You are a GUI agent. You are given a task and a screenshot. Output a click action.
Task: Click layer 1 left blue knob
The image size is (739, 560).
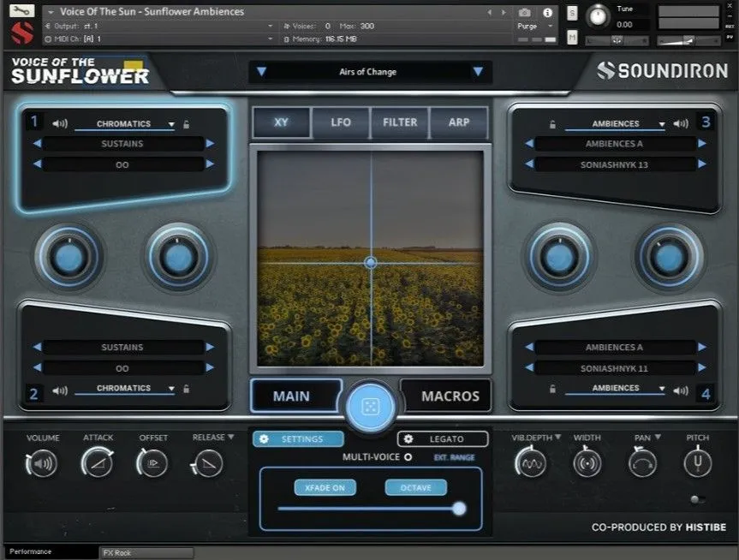pos(69,259)
